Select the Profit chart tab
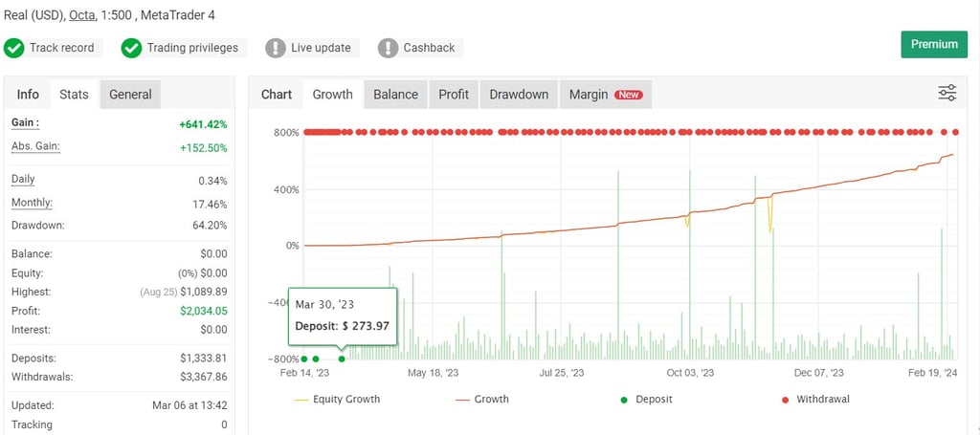This screenshot has height=435, width=980. (454, 95)
